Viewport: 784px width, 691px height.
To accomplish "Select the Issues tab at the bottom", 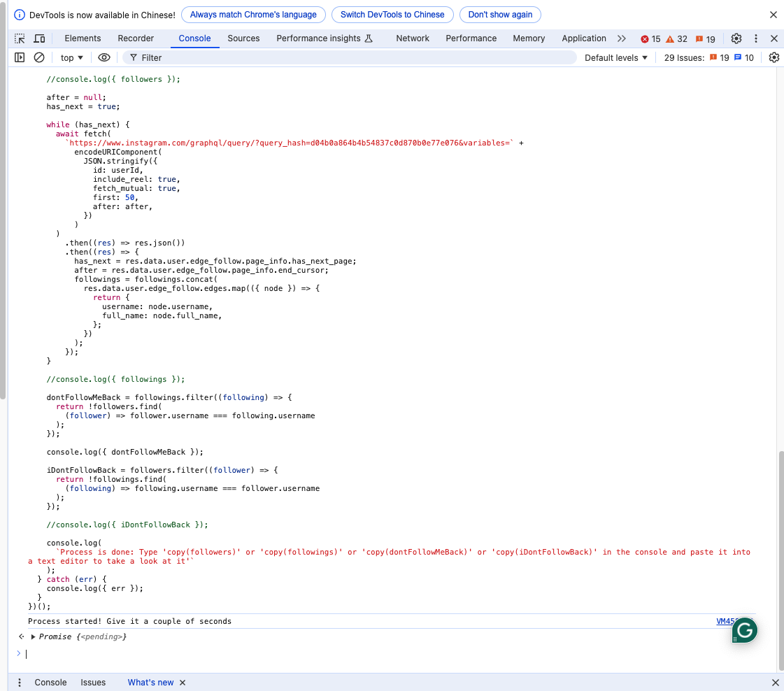I will pyautogui.click(x=93, y=682).
